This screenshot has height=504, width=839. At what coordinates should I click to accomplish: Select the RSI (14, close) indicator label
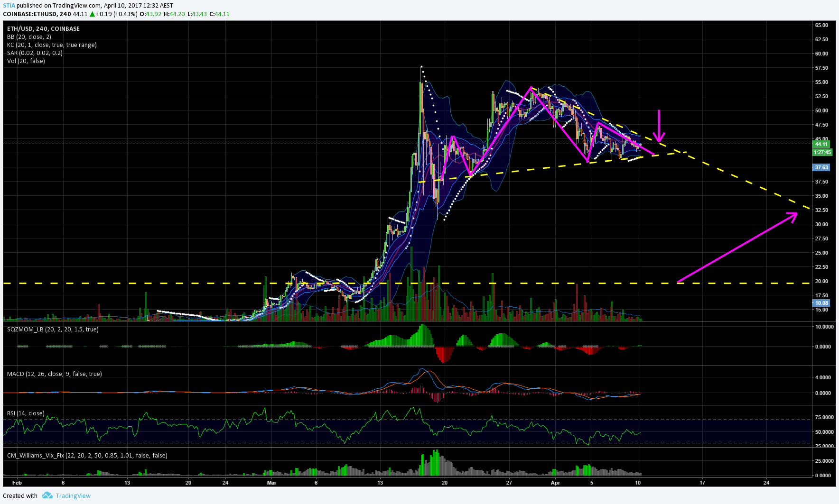click(26, 413)
